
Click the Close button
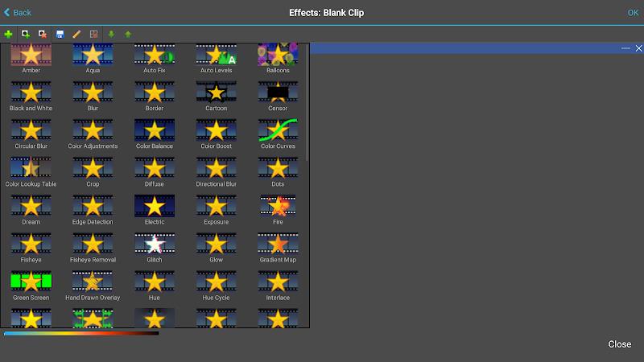coord(619,344)
